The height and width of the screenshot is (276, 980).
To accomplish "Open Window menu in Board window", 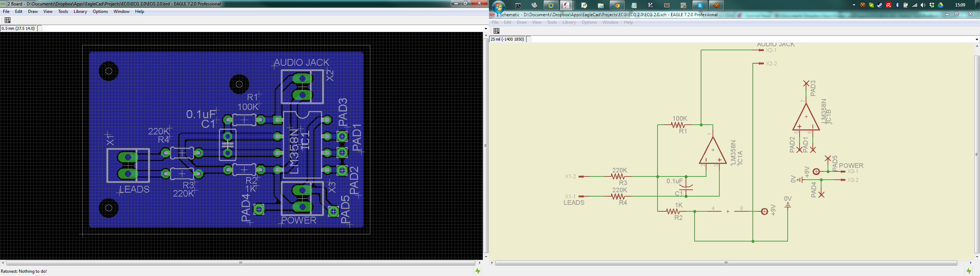I will point(122,11).
